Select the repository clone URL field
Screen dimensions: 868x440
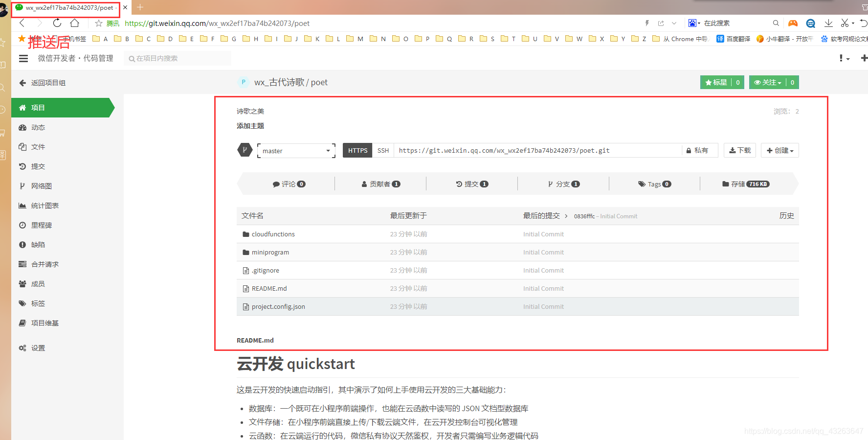(x=537, y=150)
